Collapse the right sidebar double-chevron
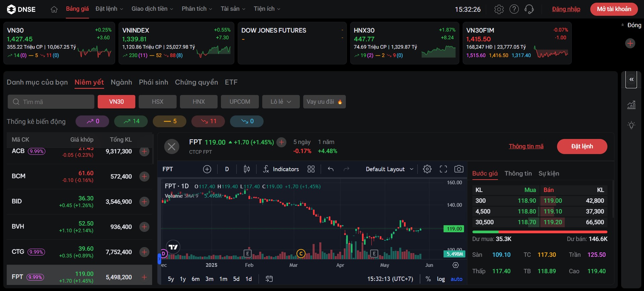This screenshot has width=644, height=291. pyautogui.click(x=631, y=80)
